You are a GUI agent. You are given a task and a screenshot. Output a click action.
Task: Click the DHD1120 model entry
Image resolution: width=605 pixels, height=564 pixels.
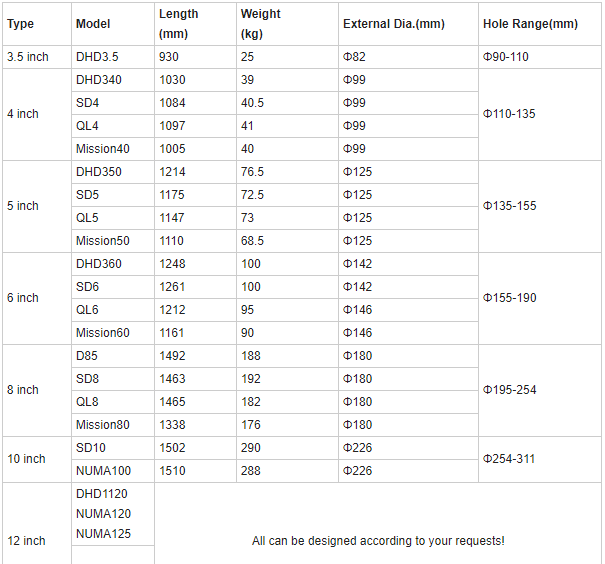coord(102,494)
